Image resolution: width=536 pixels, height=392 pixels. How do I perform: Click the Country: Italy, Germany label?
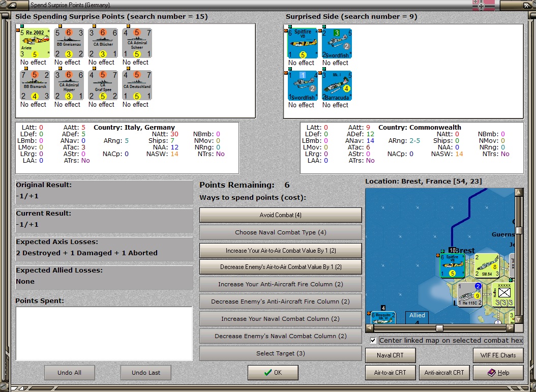134,128
